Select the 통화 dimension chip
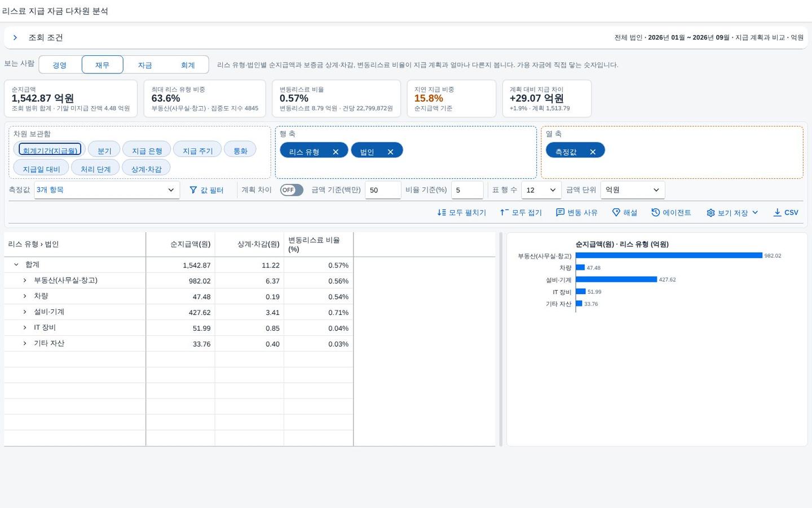 240,150
